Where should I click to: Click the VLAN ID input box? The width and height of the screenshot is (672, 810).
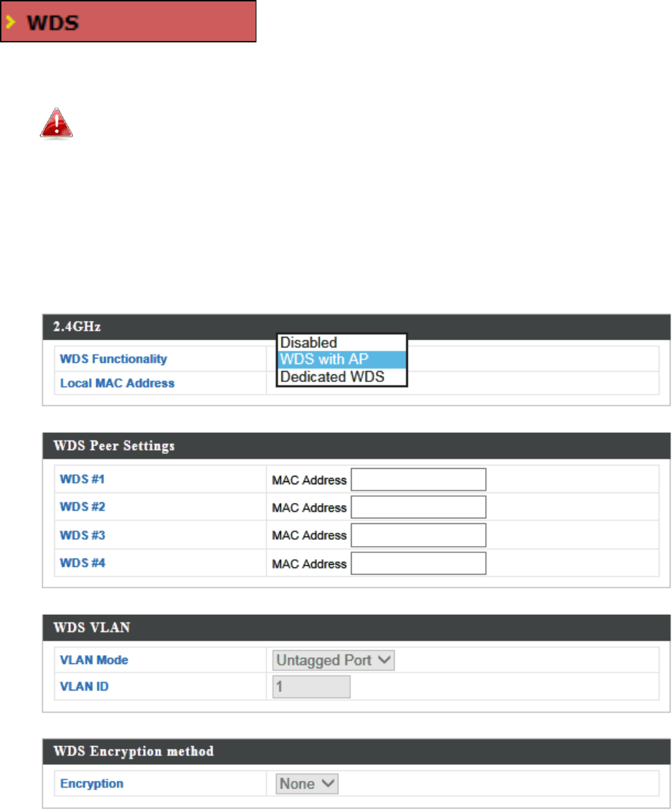[311, 687]
